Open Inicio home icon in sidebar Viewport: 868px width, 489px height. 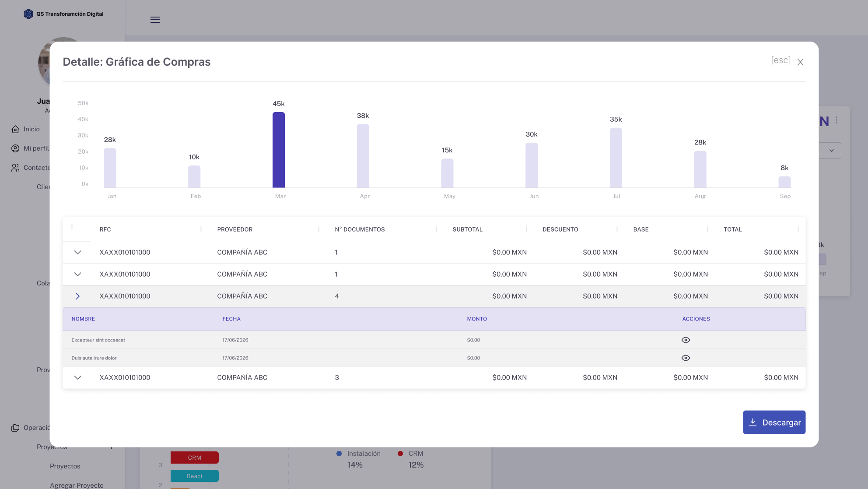15,129
